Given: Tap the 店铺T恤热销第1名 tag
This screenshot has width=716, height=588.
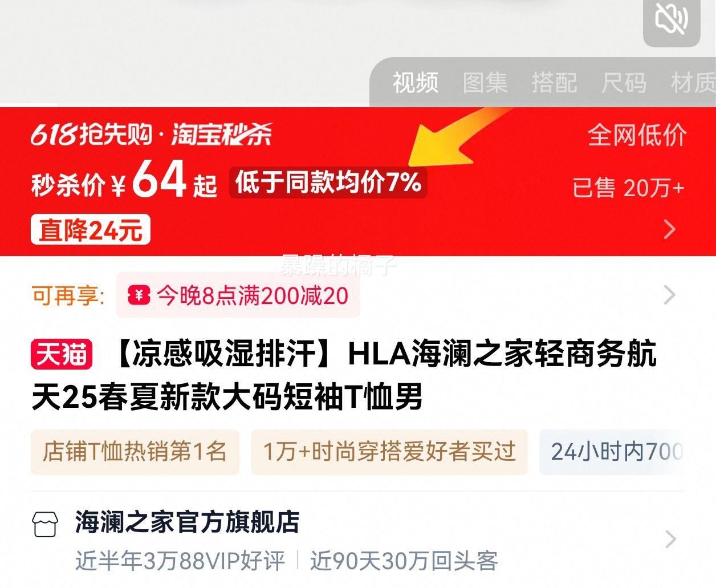Looking at the screenshot, I should click(x=135, y=452).
